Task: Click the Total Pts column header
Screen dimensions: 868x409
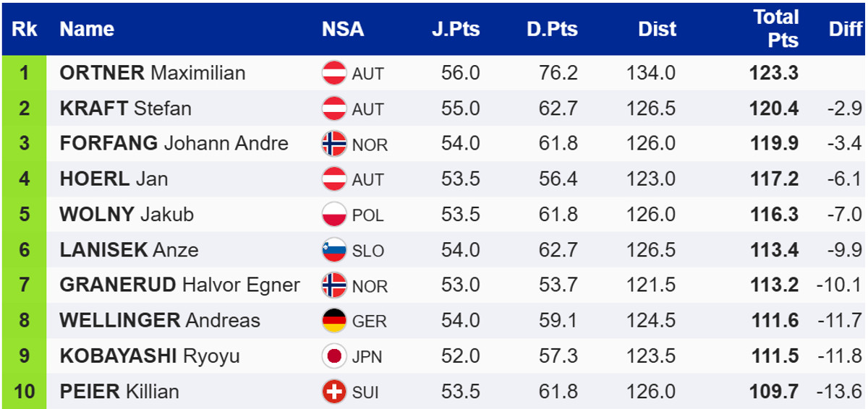Action: [x=775, y=29]
